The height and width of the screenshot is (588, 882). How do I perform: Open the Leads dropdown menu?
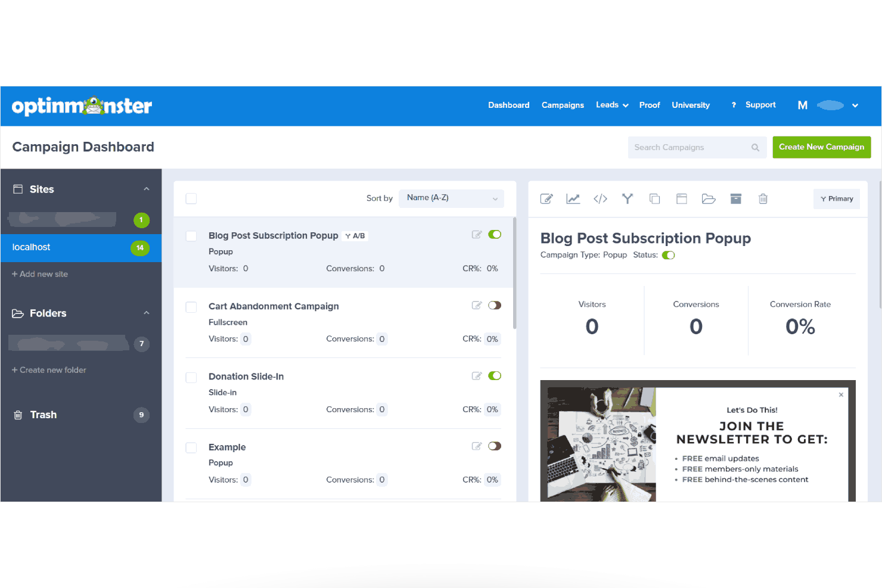click(612, 105)
